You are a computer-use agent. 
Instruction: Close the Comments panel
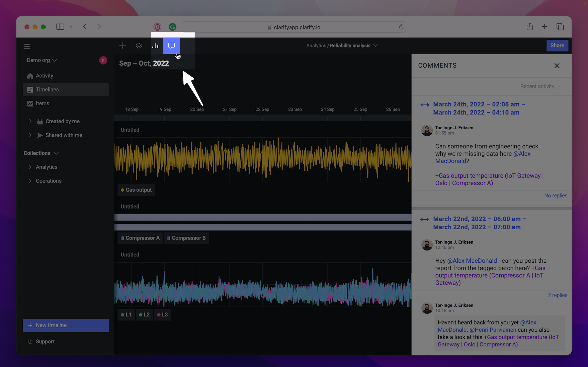557,66
